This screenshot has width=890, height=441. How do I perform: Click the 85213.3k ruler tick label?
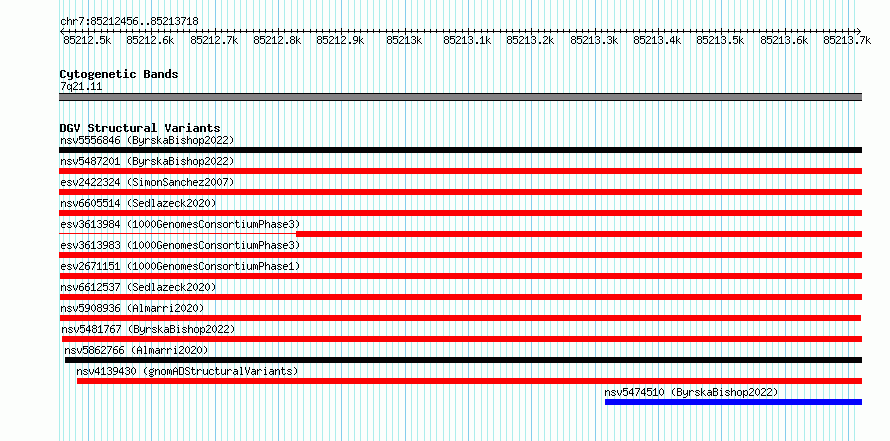pos(594,40)
